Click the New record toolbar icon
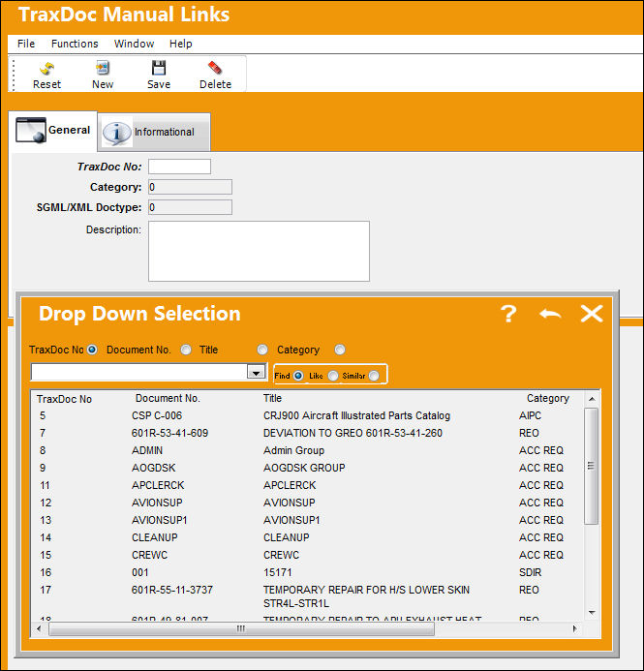 [x=103, y=68]
